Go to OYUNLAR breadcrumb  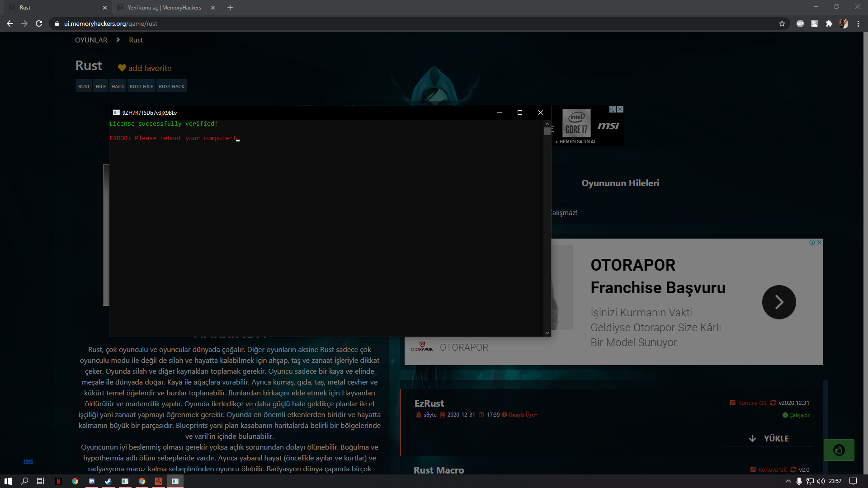(x=91, y=40)
